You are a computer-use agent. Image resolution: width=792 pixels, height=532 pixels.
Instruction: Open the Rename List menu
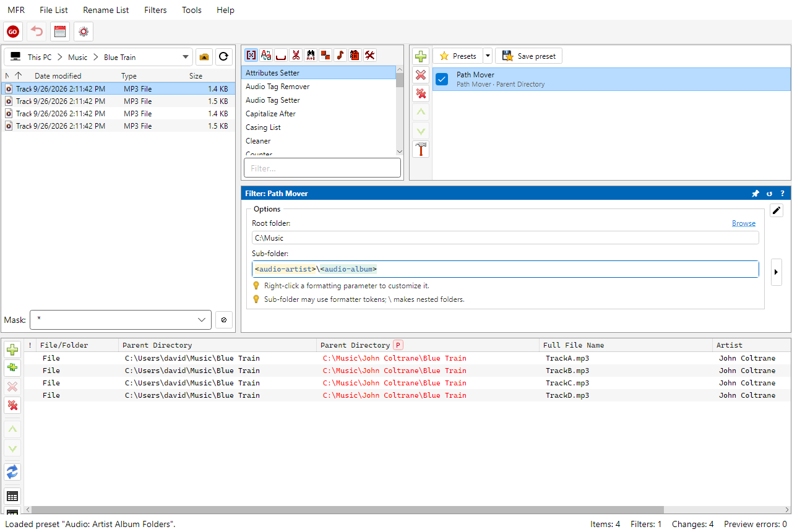[106, 10]
